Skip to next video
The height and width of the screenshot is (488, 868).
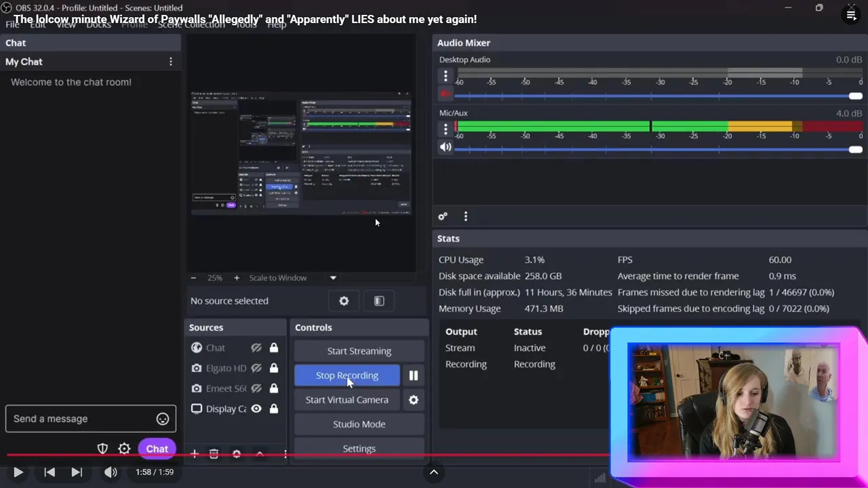click(x=77, y=472)
